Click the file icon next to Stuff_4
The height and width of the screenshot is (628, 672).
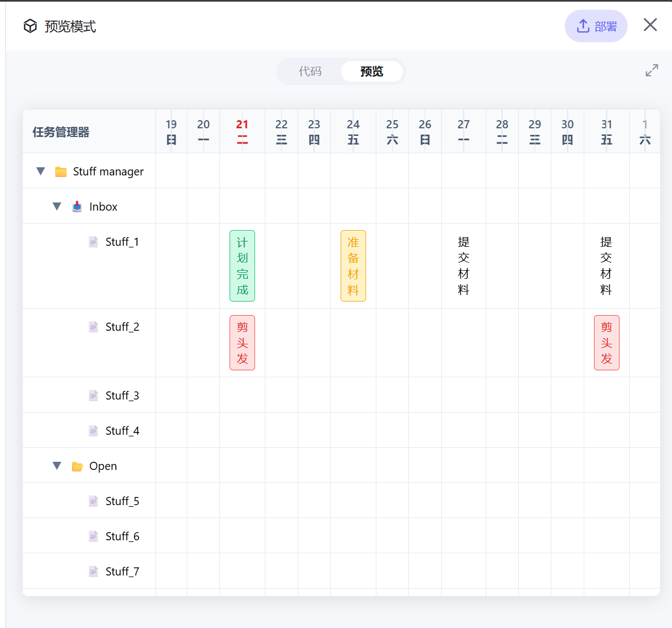[x=93, y=430]
